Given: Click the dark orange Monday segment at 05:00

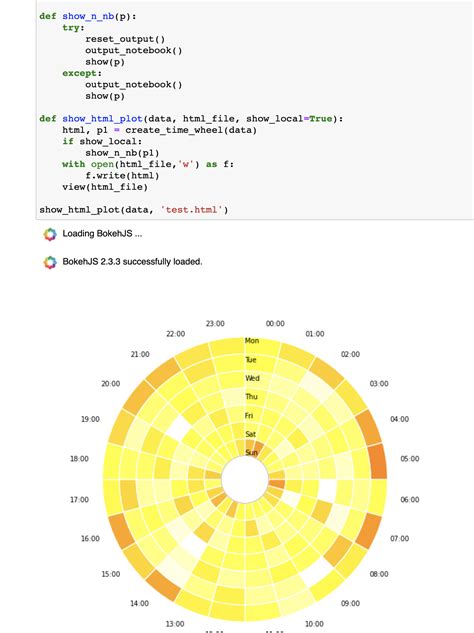Looking at the screenshot, I should tap(377, 461).
